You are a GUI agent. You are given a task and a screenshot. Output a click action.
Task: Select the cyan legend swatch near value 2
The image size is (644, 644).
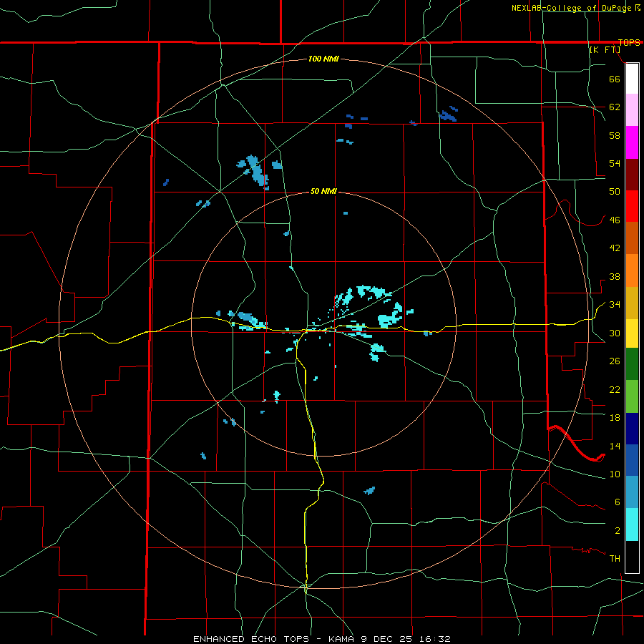[632, 525]
